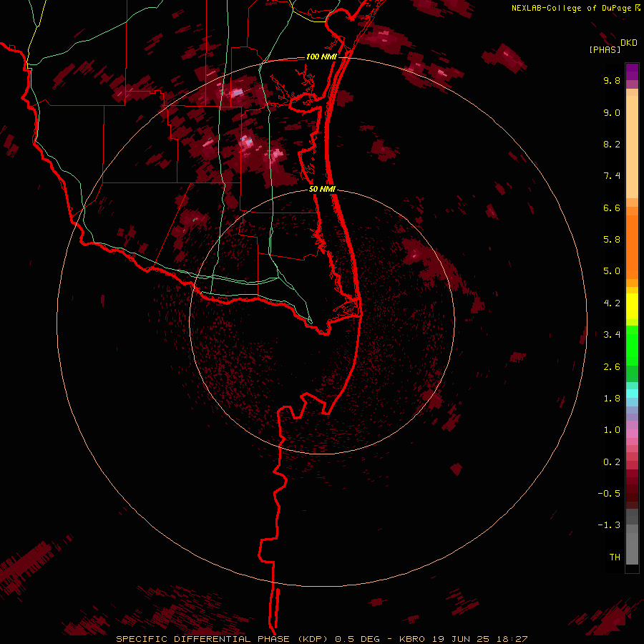Click the 18:27 timestamp
Viewport: 644px width, 644px height.
pos(512,639)
